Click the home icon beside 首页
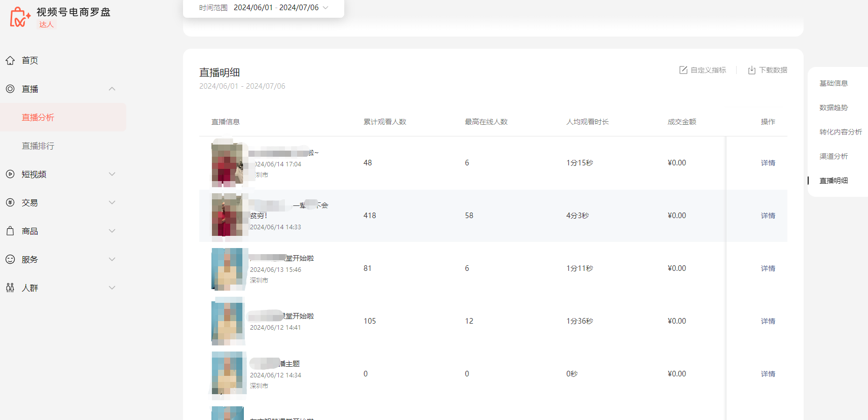This screenshot has width=868, height=420. point(10,60)
